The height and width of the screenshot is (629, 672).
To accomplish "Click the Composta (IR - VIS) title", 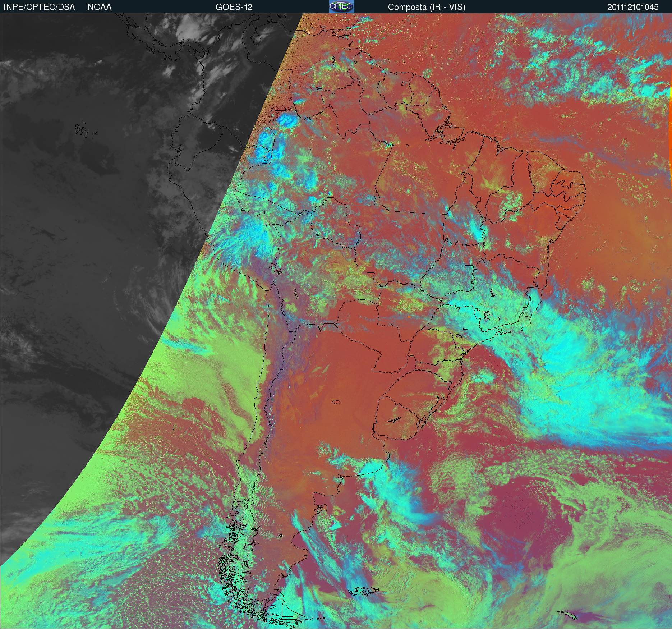I will point(427,7).
